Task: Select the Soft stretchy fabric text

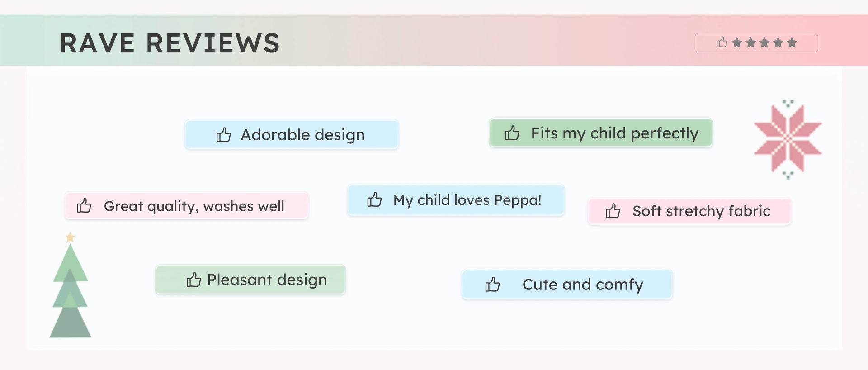Action: 701,211
